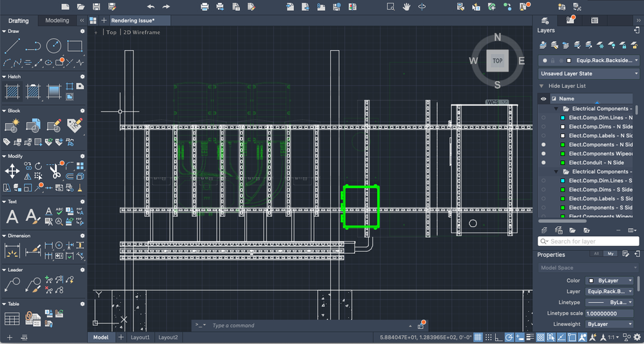Toggle visibility of Elect.Conduit - N Side layer
The image size is (644, 344).
click(x=543, y=163)
